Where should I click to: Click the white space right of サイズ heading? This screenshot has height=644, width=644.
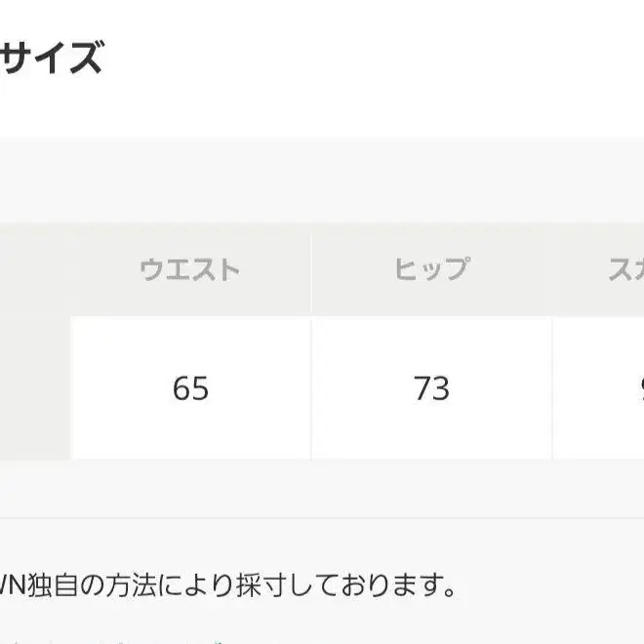[x=371, y=59]
